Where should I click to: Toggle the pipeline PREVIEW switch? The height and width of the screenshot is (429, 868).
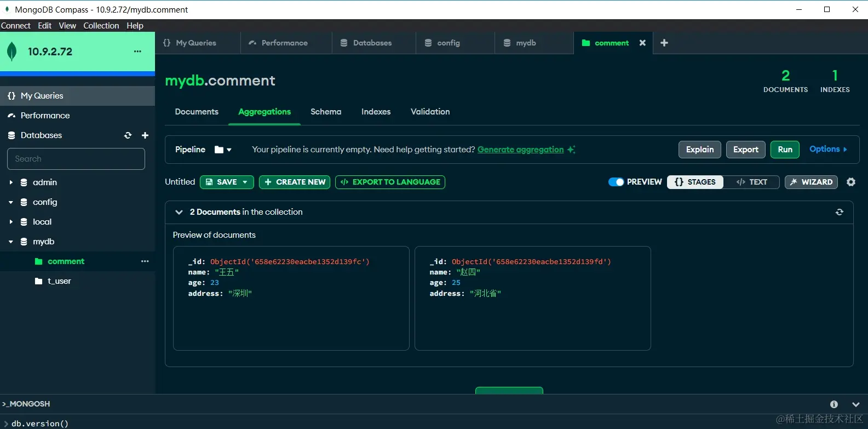pyautogui.click(x=616, y=182)
